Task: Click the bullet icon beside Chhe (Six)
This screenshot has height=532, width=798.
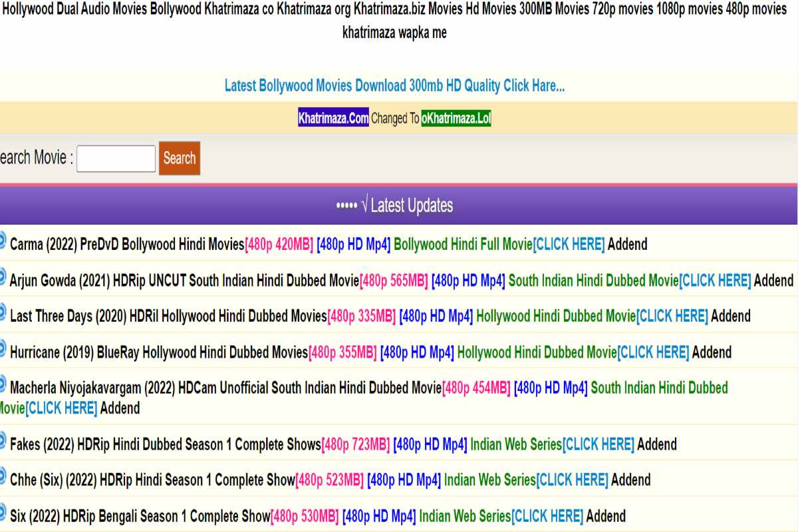Action: point(2,476)
